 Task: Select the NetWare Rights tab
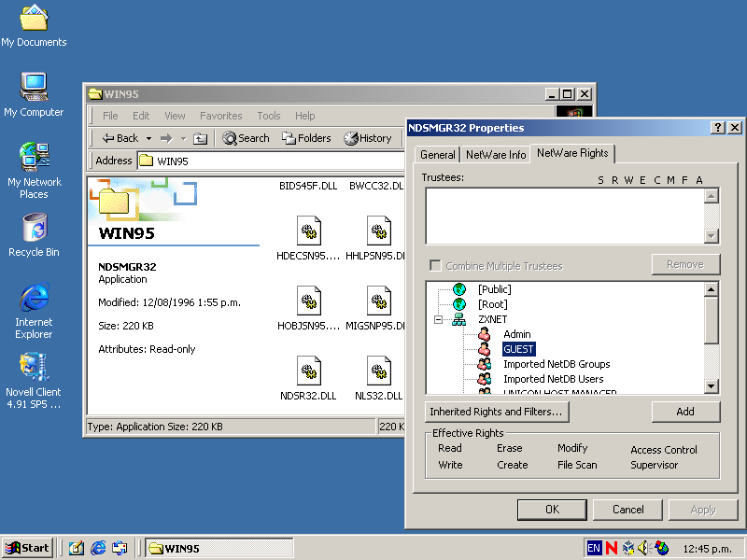tap(572, 153)
